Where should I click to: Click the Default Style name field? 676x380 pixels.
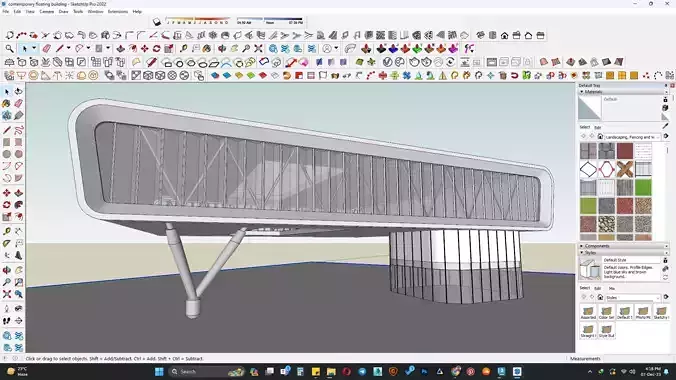[631, 260]
